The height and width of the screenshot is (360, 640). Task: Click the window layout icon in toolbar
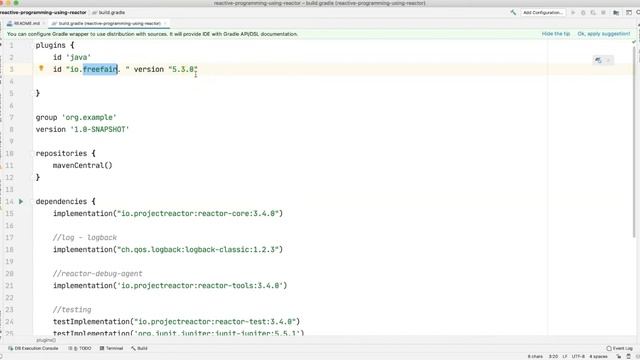(x=629, y=13)
